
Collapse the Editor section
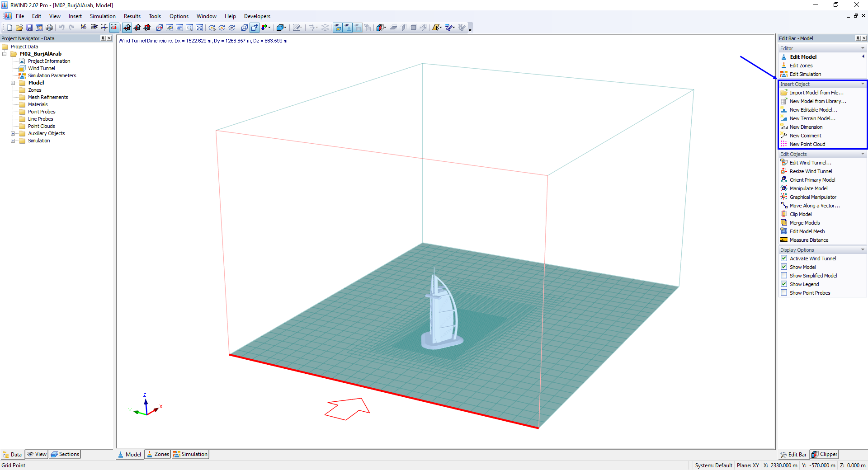click(x=863, y=48)
